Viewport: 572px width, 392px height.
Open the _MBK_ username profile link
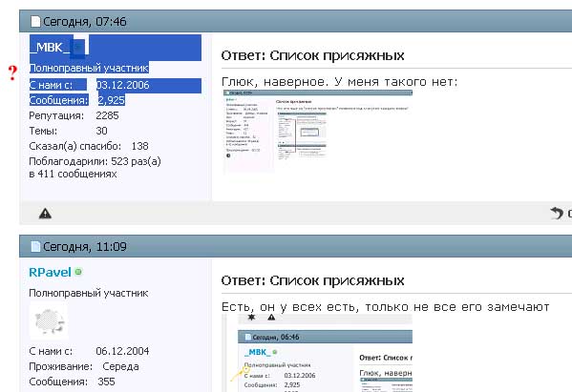pyautogui.click(x=50, y=48)
